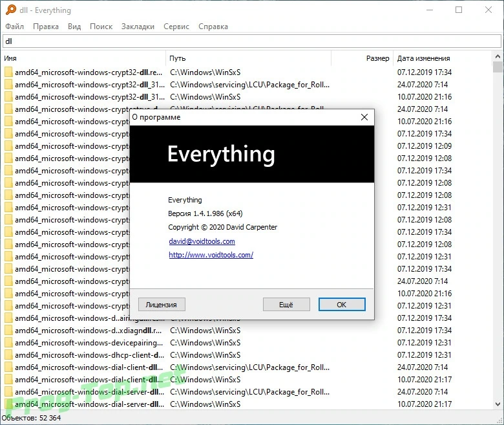Screen dimensions: 504x425
Task: Close the Everything main window
Action: [x=488, y=10]
